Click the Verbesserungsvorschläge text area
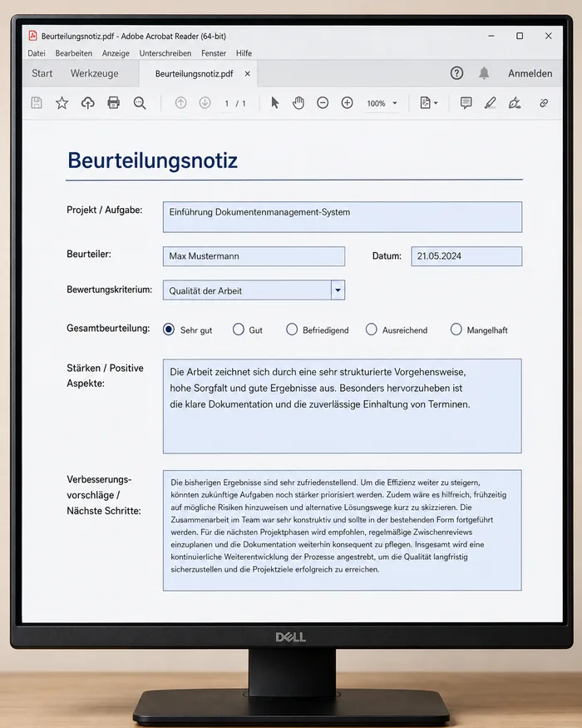This screenshot has width=582, height=728. tap(342, 530)
